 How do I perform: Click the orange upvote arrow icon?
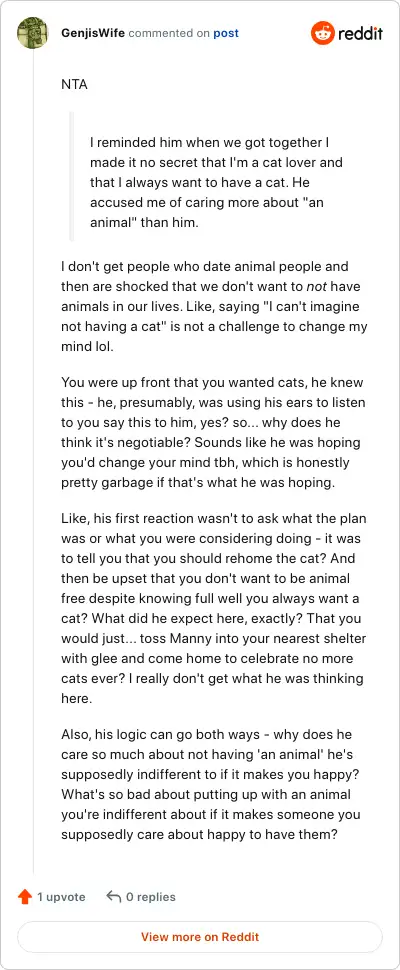tap(25, 897)
